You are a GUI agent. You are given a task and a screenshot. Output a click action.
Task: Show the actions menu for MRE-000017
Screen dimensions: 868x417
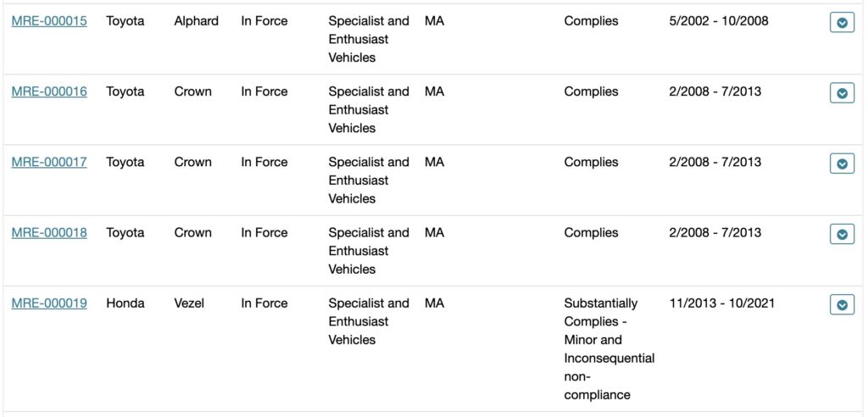[842, 164]
